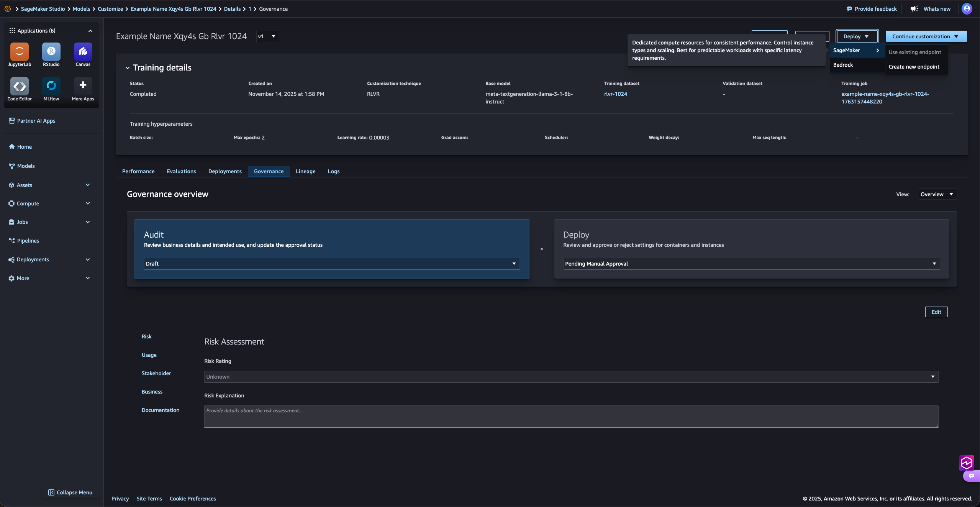Image resolution: width=980 pixels, height=507 pixels.
Task: Switch to the Lineage tab
Action: (305, 171)
